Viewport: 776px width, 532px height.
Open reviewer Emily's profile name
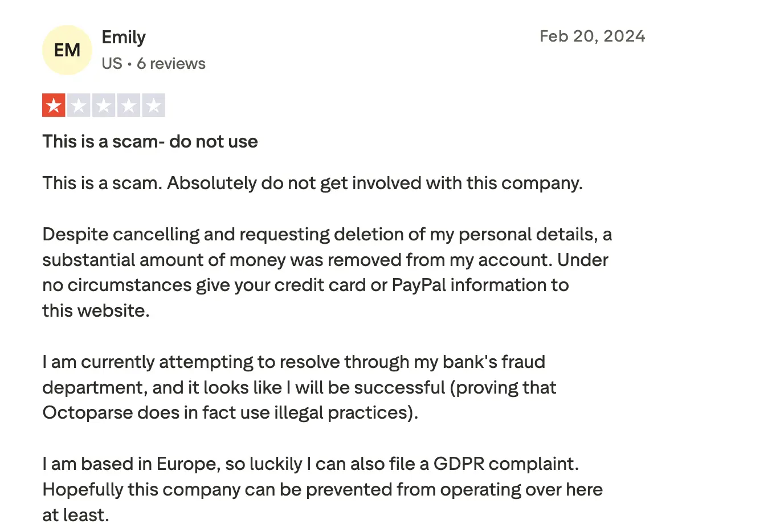[124, 38]
